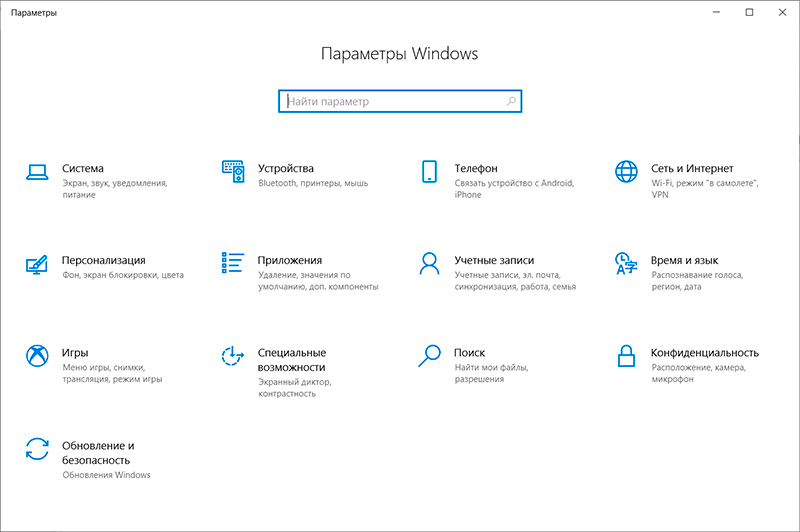This screenshot has width=800, height=532.
Task: Click the Время и язык icon
Action: (x=626, y=263)
